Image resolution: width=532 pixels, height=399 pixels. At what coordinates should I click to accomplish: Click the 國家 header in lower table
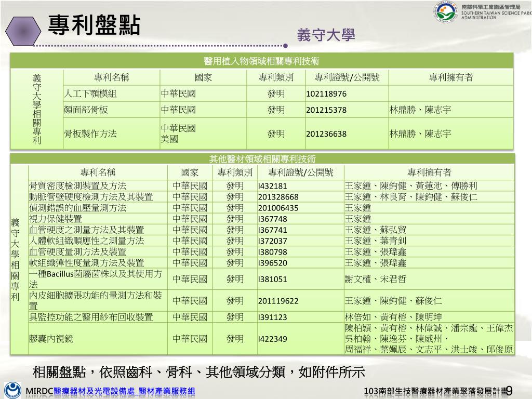190,172
